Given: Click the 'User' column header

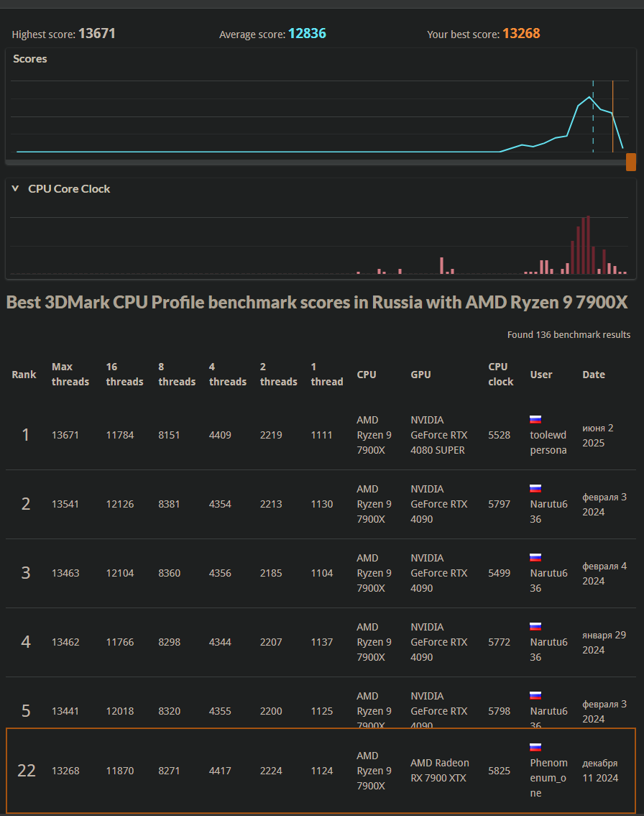Looking at the screenshot, I should click(541, 375).
